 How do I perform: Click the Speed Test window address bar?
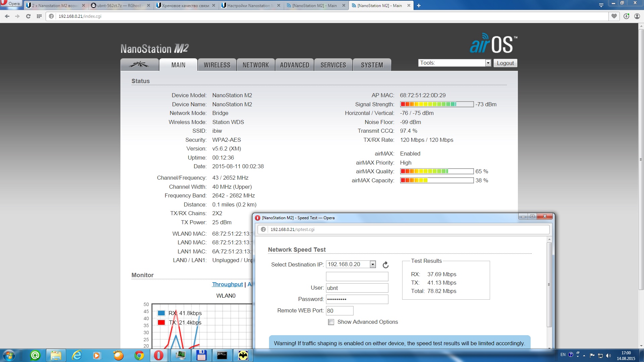404,229
